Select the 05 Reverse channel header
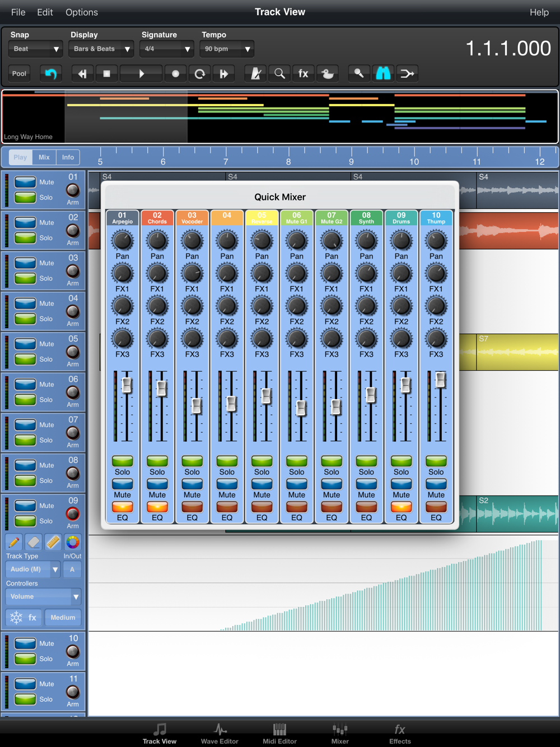This screenshot has width=560, height=747. click(262, 218)
